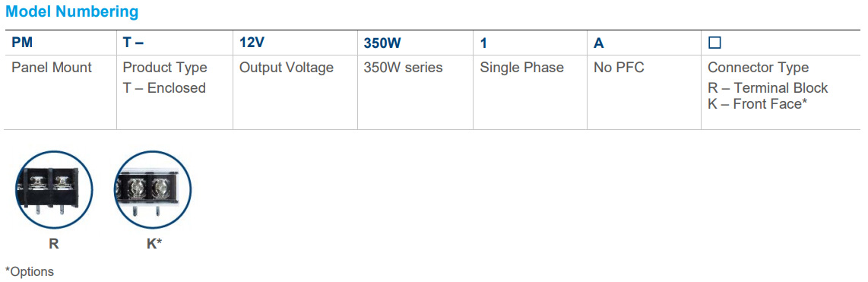Click the No PFC text
The width and height of the screenshot is (868, 282).
coord(619,68)
